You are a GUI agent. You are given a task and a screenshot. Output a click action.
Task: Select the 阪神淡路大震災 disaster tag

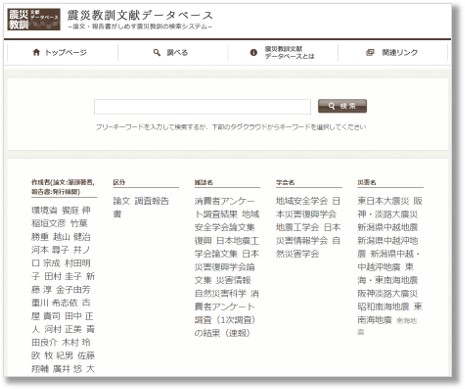388,294
